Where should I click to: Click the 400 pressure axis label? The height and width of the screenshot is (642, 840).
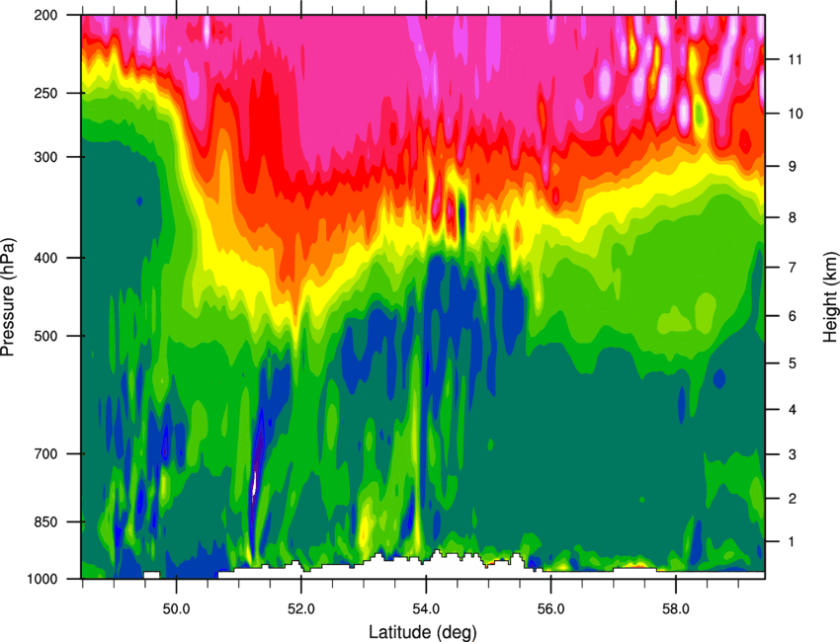(x=45, y=258)
